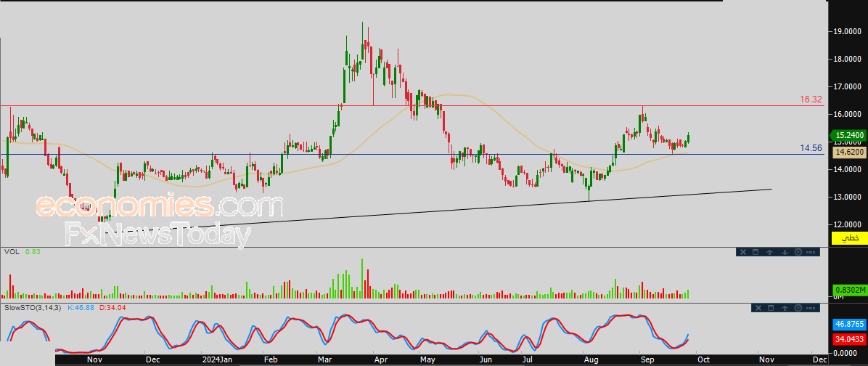Close the SlowSTO indicator panel
The width and height of the screenshot is (868, 366).
coord(758,308)
